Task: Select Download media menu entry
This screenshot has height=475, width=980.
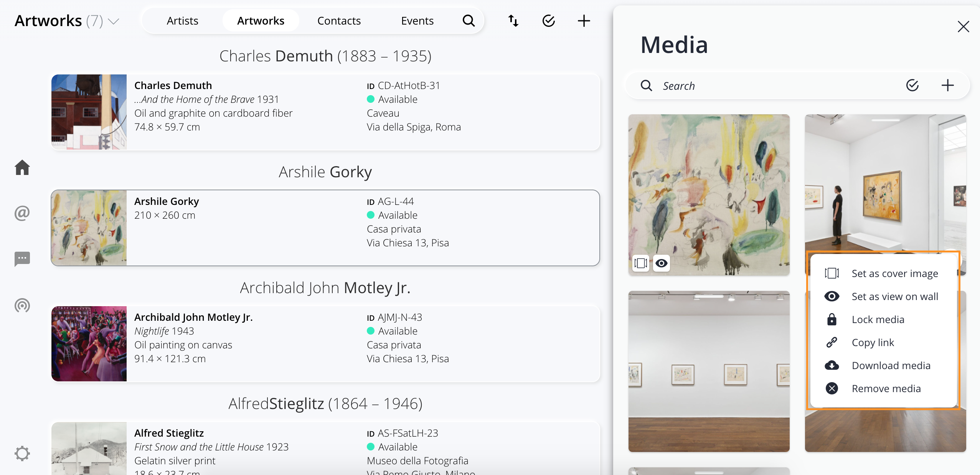Action: coord(883,365)
